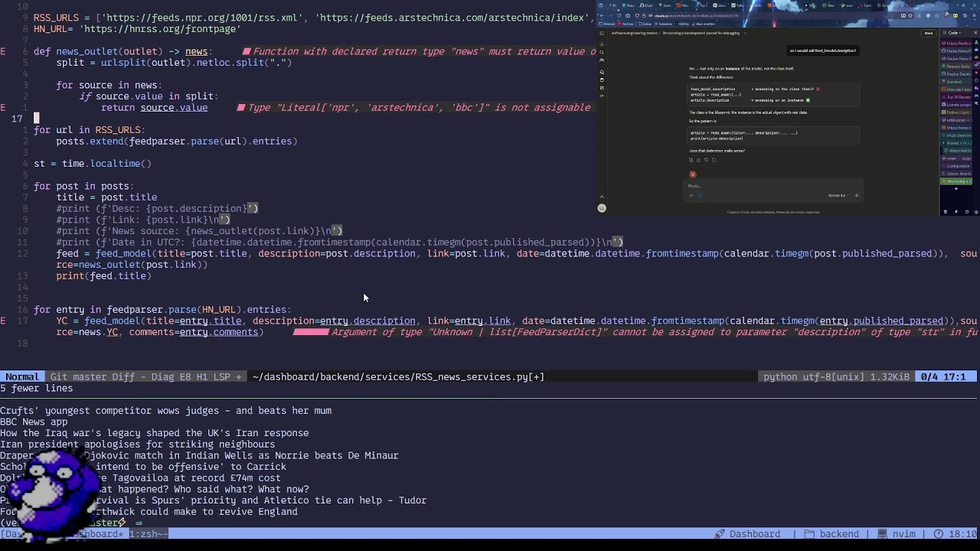This screenshot has height=551, width=980.
Task: Give thumbs up to Claude's response
Action: (698, 160)
